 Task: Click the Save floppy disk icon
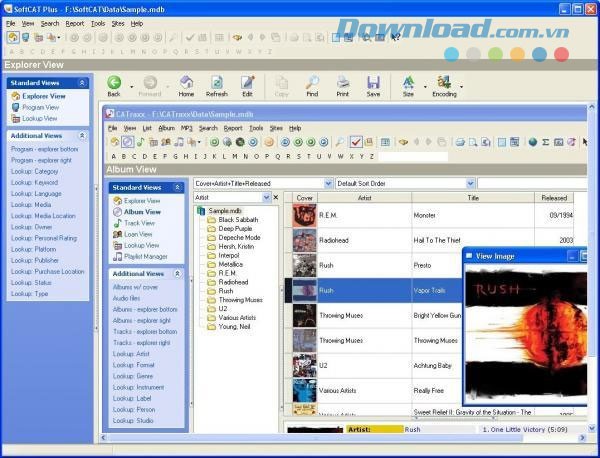tap(373, 82)
